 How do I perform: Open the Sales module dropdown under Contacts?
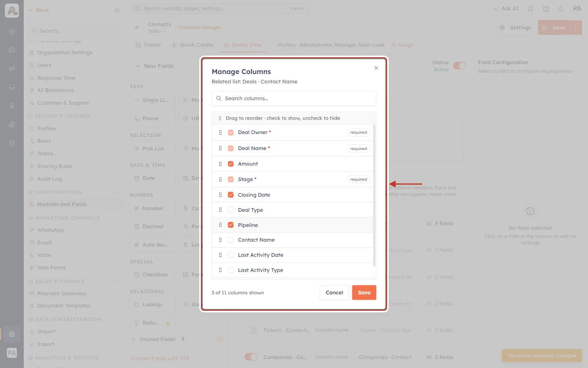157,31
